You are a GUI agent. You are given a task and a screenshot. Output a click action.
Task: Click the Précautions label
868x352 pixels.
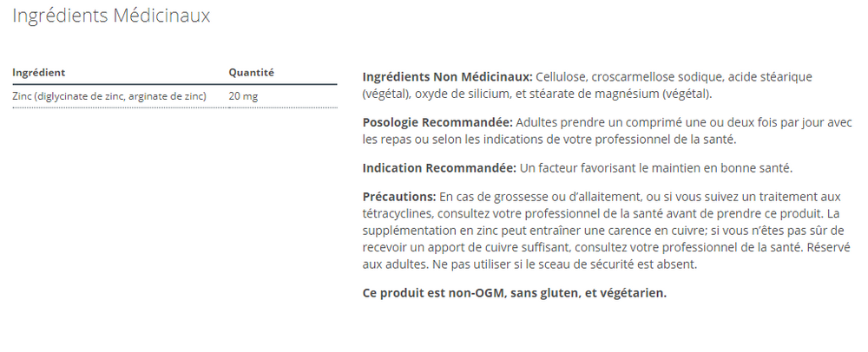point(398,197)
